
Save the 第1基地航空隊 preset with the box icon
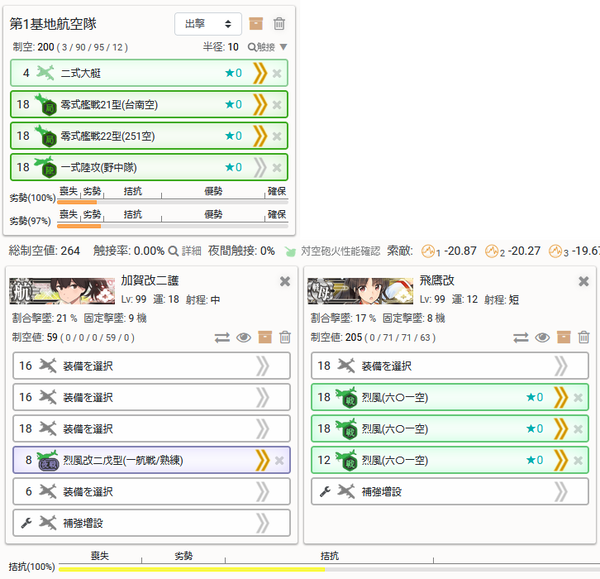click(x=256, y=24)
